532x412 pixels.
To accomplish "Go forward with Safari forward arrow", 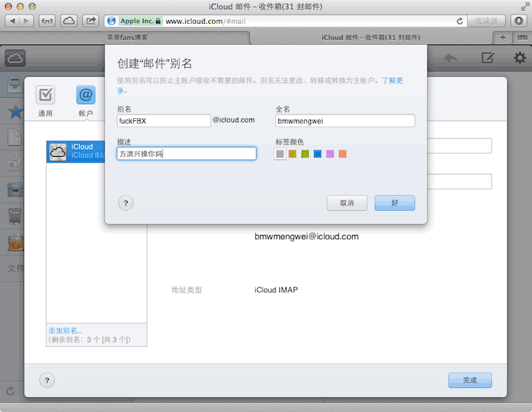I will 26,21.
